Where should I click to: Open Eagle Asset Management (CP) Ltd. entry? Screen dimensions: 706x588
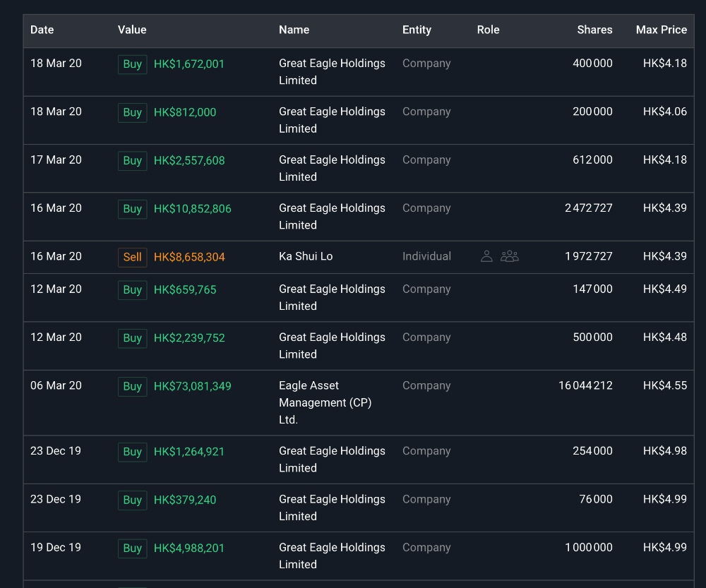tap(325, 402)
